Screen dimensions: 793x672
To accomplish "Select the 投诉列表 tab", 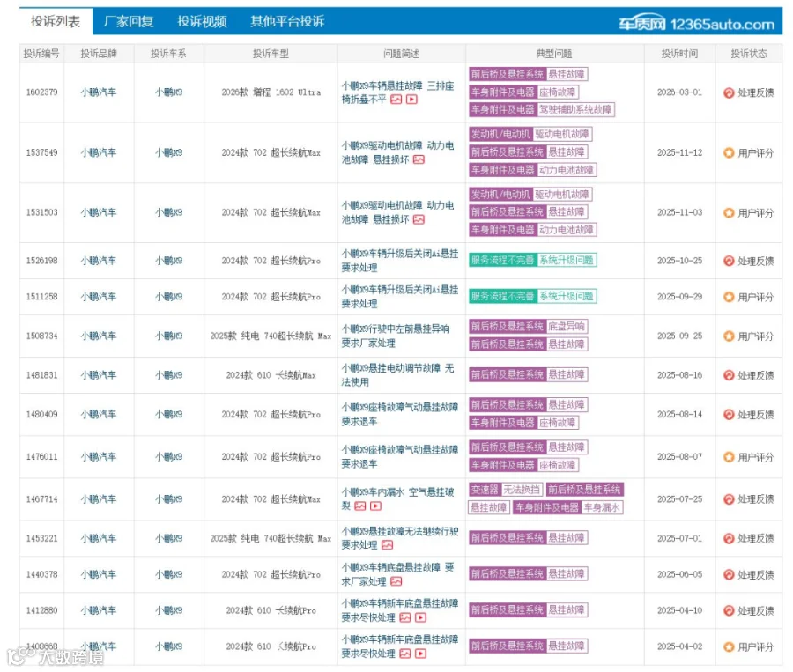I will pos(56,21).
